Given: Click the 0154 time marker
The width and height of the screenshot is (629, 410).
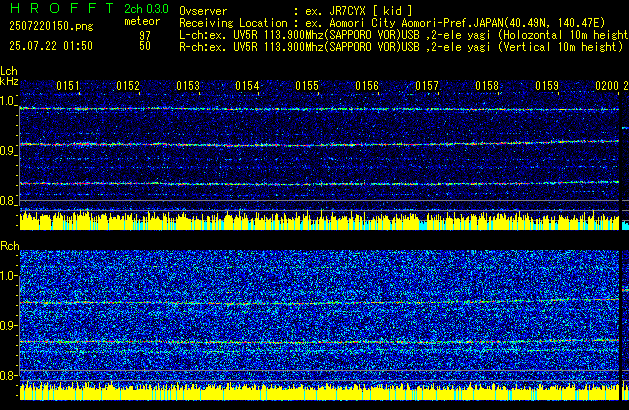Looking at the screenshot, I should pyautogui.click(x=247, y=86).
